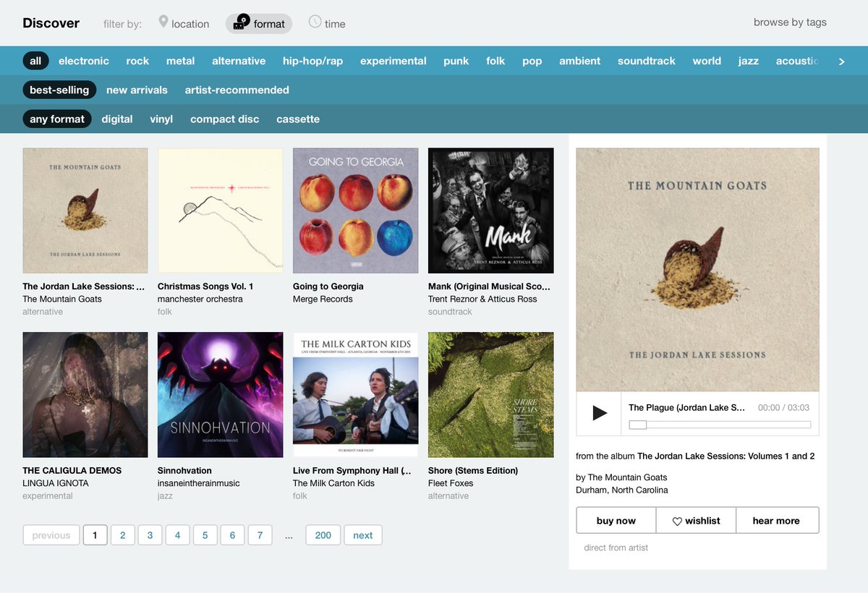This screenshot has height=604, width=868.
Task: Open Christmas Songs Vol. 1 cover
Action: coord(220,210)
